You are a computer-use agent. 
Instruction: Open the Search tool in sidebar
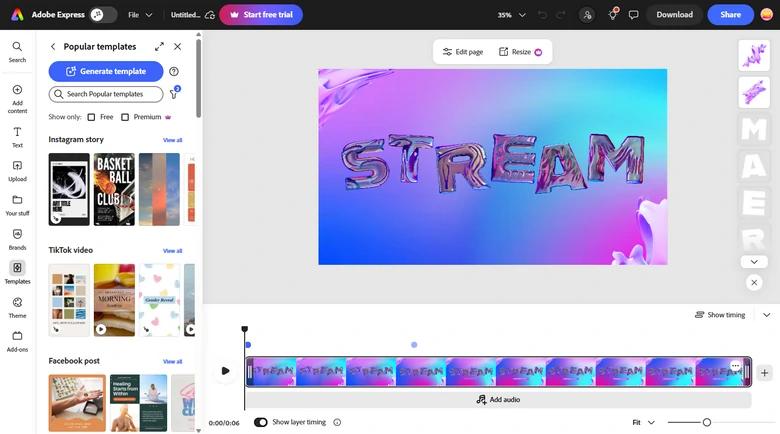click(17, 51)
